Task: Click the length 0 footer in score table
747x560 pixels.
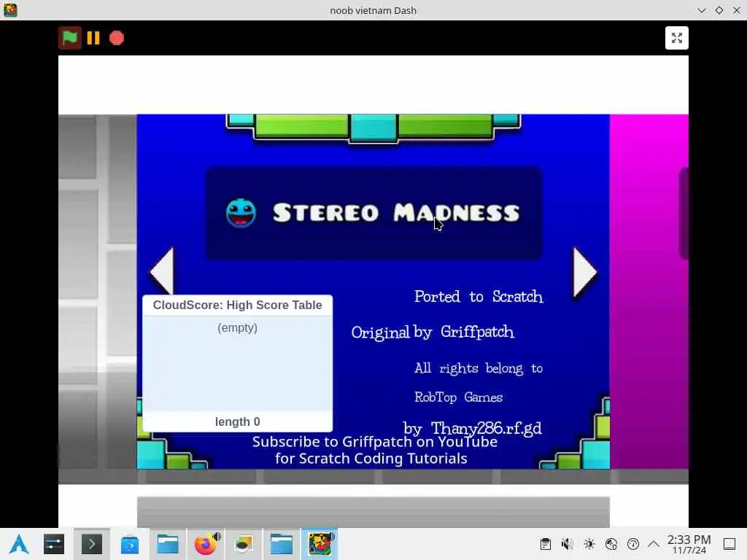Action: click(237, 421)
